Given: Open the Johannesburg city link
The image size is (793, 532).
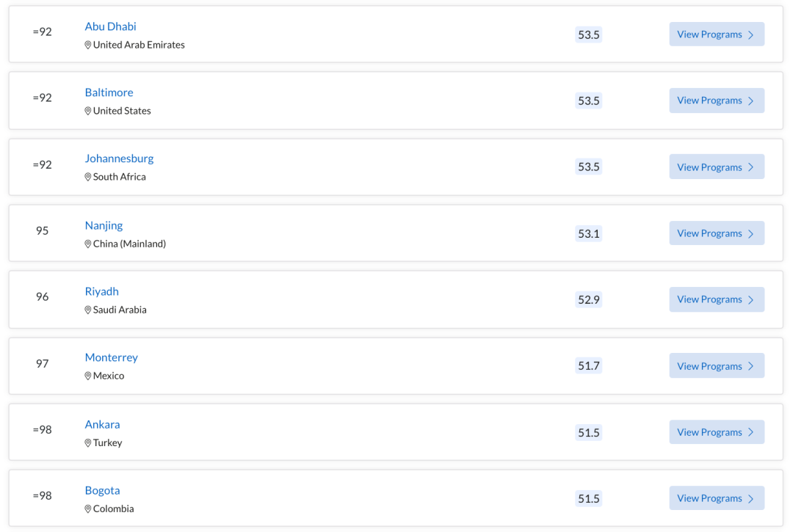Looking at the screenshot, I should tap(119, 158).
